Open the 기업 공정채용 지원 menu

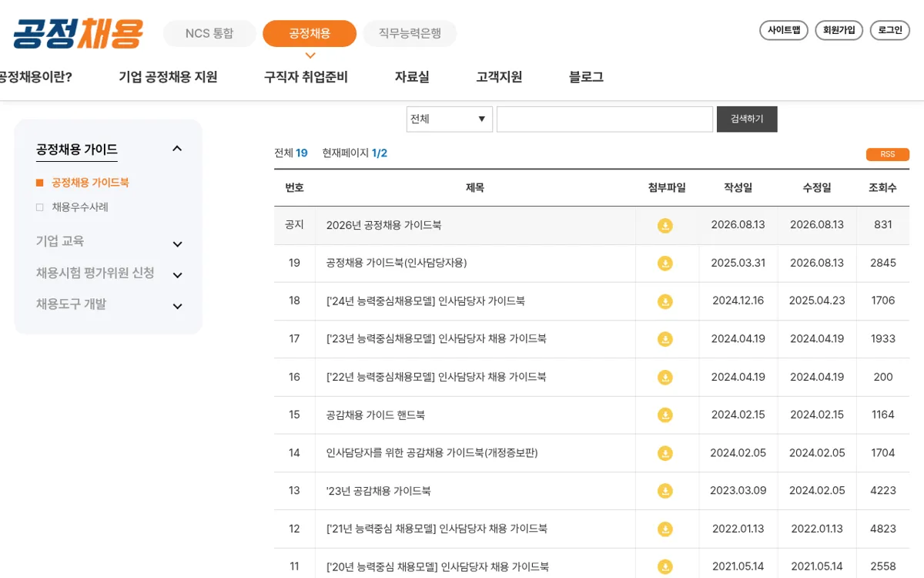tap(168, 77)
